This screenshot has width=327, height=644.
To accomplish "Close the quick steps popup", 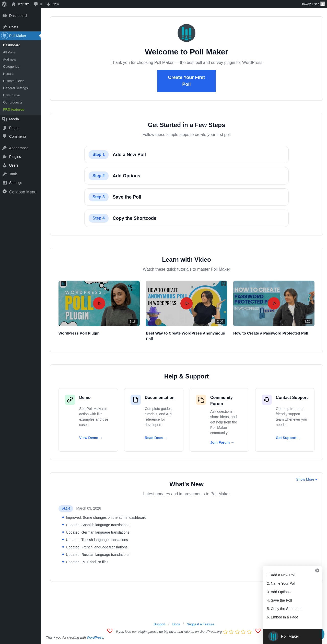I will point(317,570).
